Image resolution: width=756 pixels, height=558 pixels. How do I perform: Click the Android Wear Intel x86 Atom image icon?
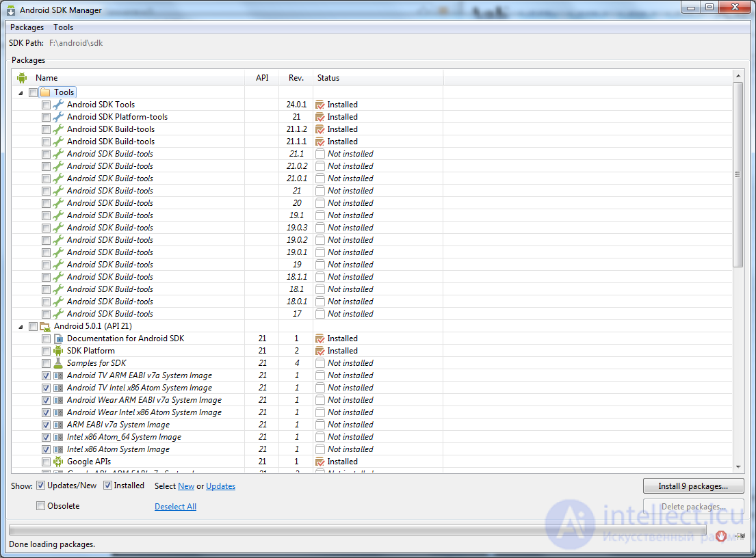pyautogui.click(x=58, y=412)
